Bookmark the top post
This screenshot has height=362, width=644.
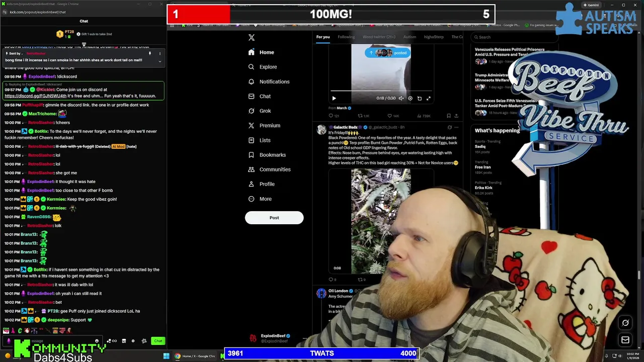[449, 116]
